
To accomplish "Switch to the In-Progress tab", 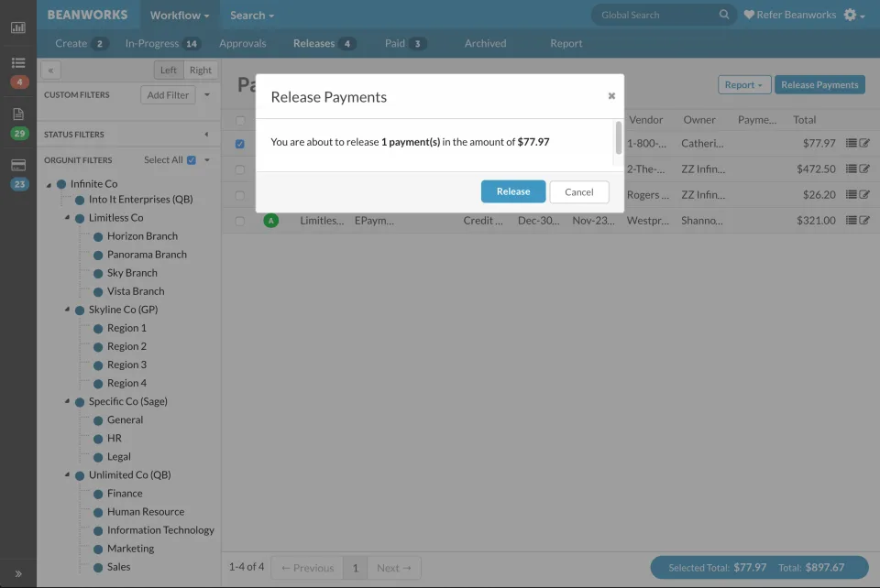I will [x=163, y=43].
